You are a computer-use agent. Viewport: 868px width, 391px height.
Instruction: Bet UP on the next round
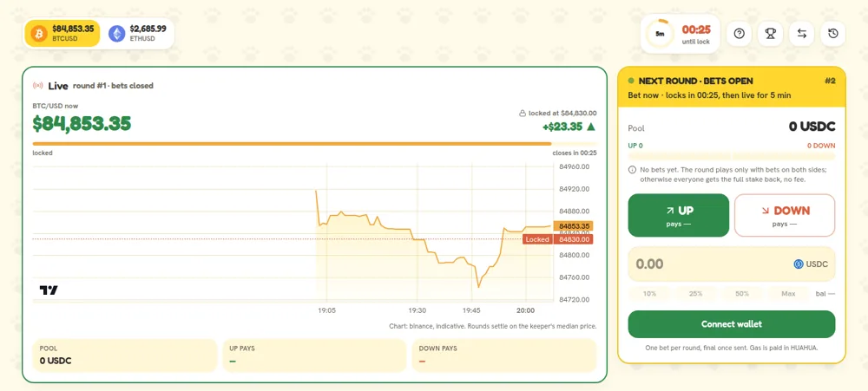click(x=678, y=215)
